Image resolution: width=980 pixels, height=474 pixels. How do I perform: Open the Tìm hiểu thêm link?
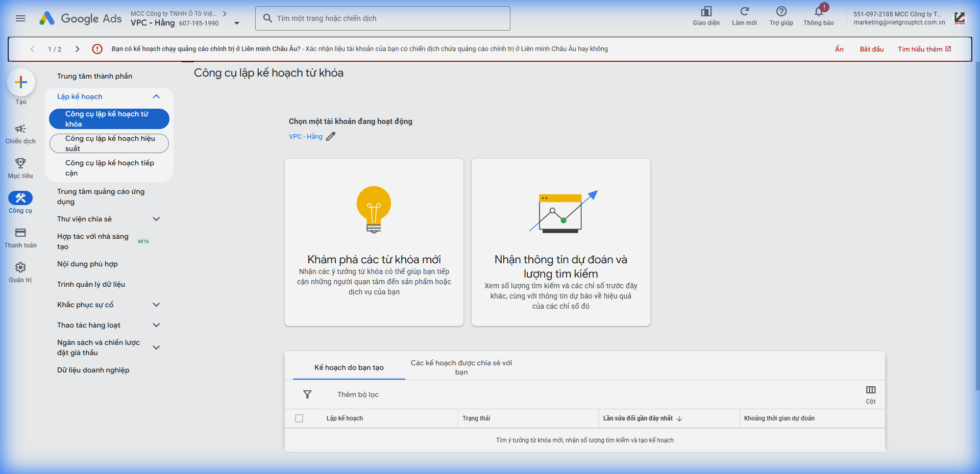point(924,49)
